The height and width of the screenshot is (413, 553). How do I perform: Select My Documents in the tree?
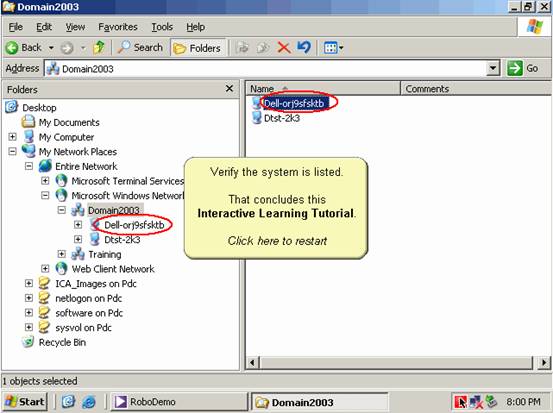(x=69, y=122)
